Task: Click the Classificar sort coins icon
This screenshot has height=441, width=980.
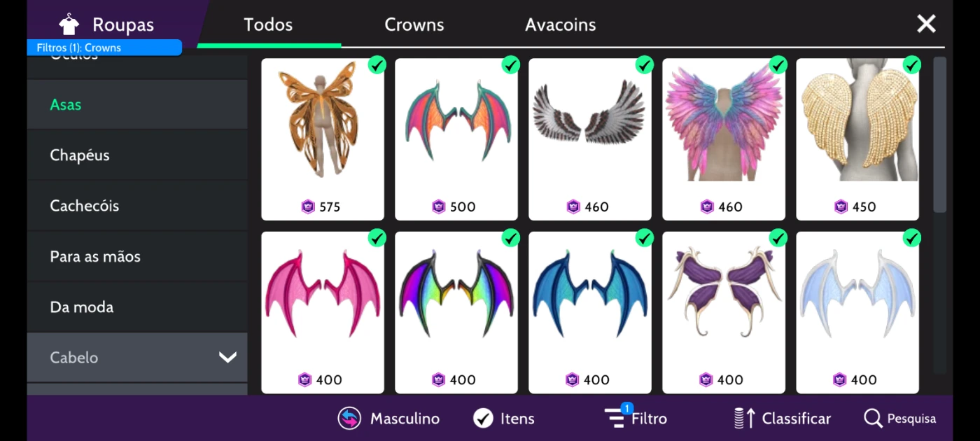Action: click(x=744, y=419)
